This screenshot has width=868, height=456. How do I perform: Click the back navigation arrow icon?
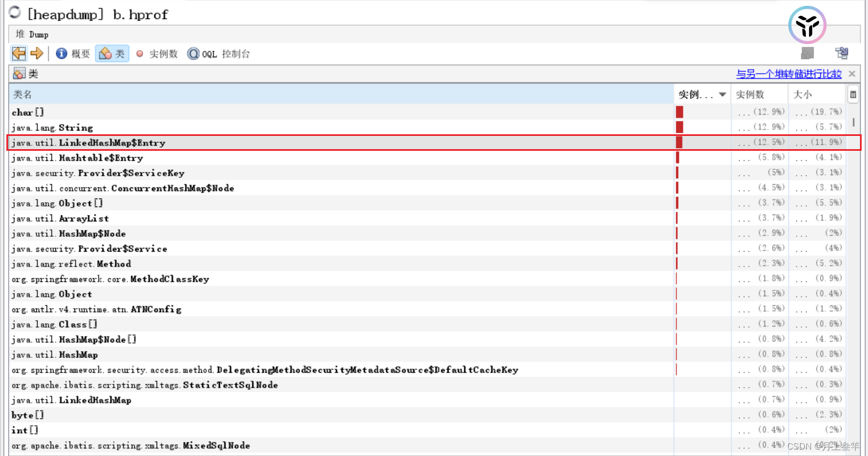click(x=19, y=54)
